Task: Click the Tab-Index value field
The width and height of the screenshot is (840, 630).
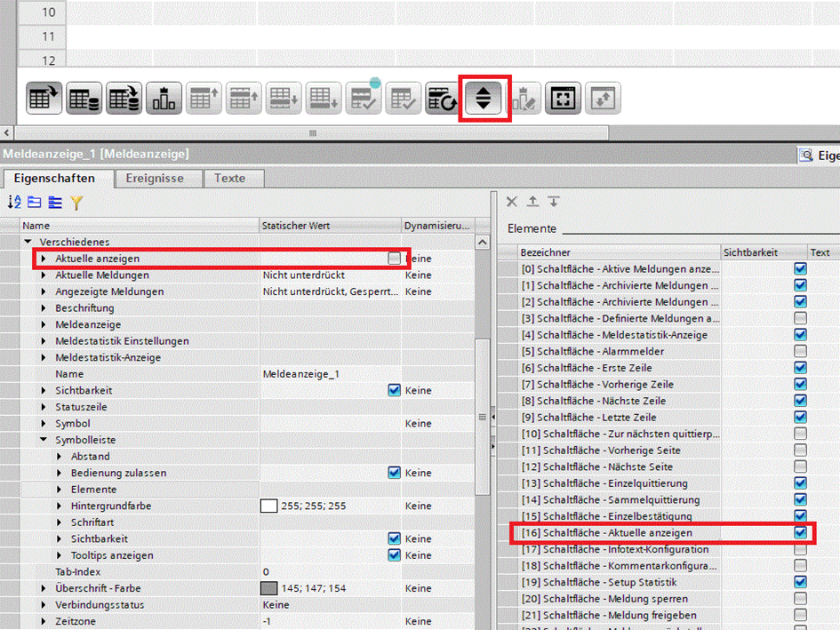Action: 330,571
